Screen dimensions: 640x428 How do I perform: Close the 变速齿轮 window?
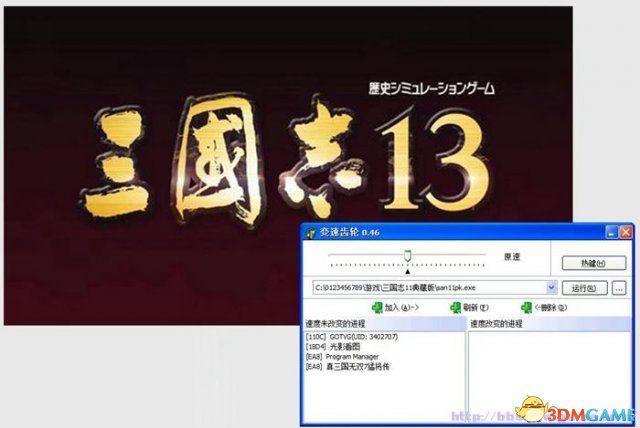(x=625, y=232)
